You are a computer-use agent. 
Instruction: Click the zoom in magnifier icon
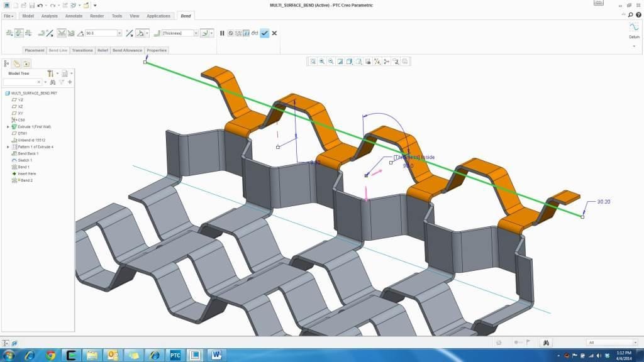coord(321,62)
